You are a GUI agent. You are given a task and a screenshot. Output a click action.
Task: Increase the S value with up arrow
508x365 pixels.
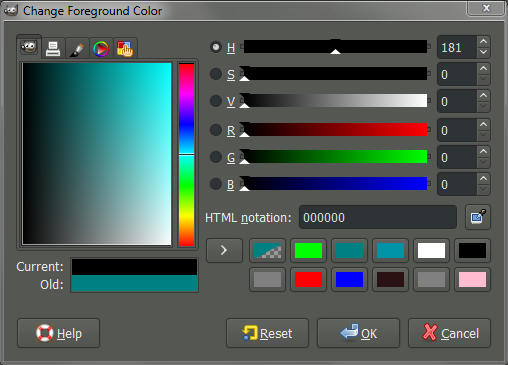click(483, 69)
